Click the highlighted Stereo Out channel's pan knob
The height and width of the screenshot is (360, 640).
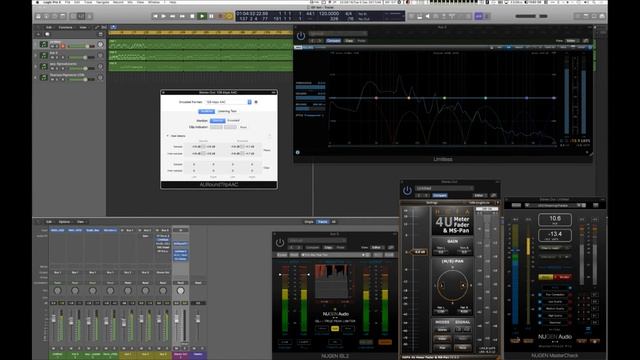click(180, 291)
